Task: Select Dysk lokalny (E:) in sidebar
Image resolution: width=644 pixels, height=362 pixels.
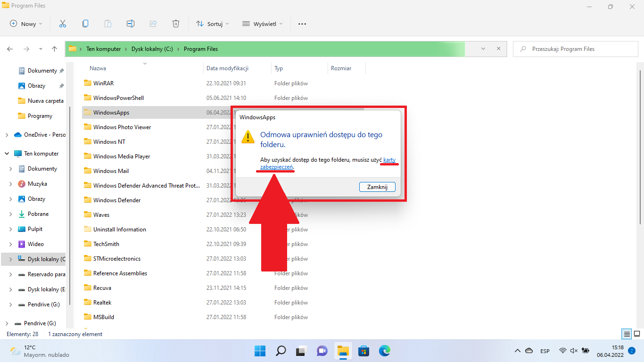Action: coord(41,289)
